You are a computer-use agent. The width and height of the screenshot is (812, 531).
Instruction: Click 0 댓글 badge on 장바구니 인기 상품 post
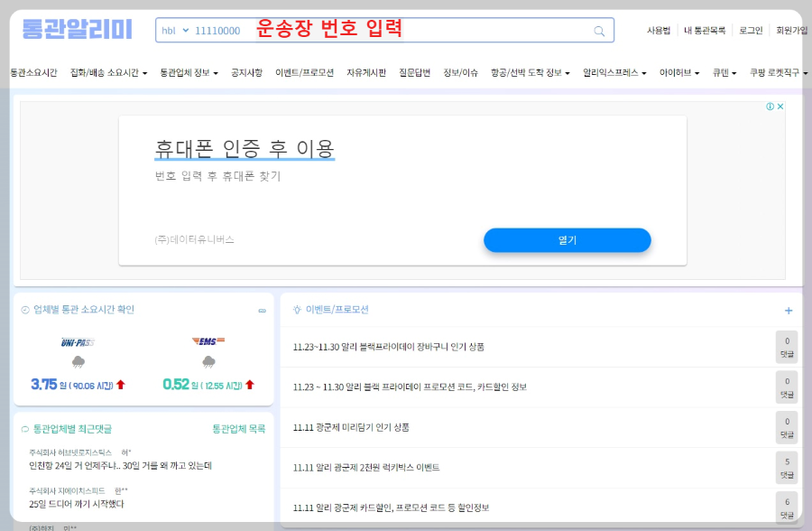(x=787, y=347)
